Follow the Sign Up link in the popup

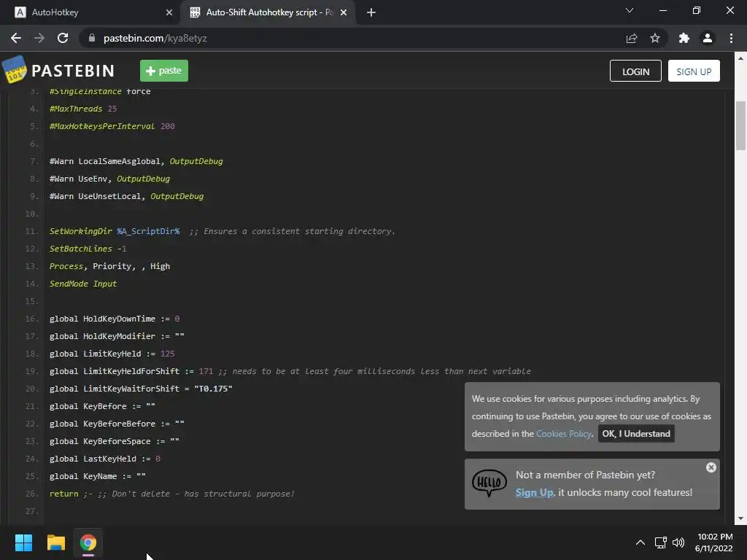pos(534,492)
